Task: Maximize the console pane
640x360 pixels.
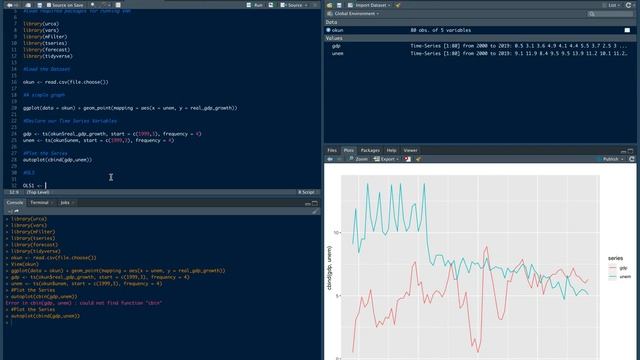Action: [x=315, y=203]
